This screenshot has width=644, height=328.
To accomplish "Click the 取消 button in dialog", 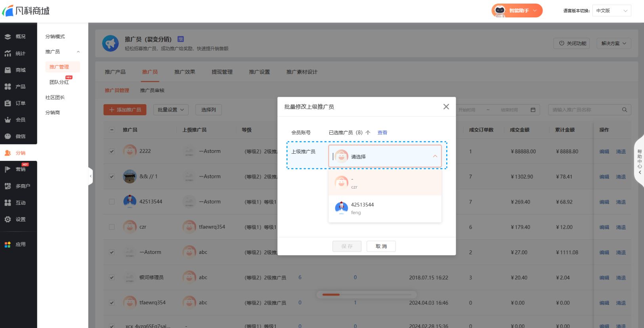I will (381, 246).
